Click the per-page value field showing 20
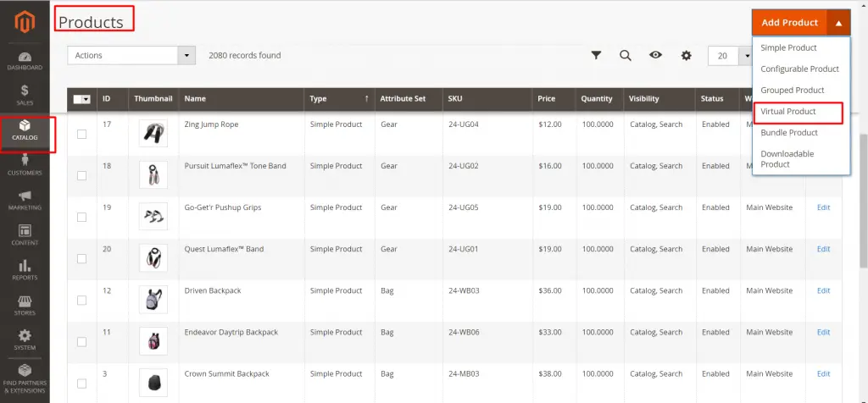The width and height of the screenshot is (868, 403). [x=724, y=55]
